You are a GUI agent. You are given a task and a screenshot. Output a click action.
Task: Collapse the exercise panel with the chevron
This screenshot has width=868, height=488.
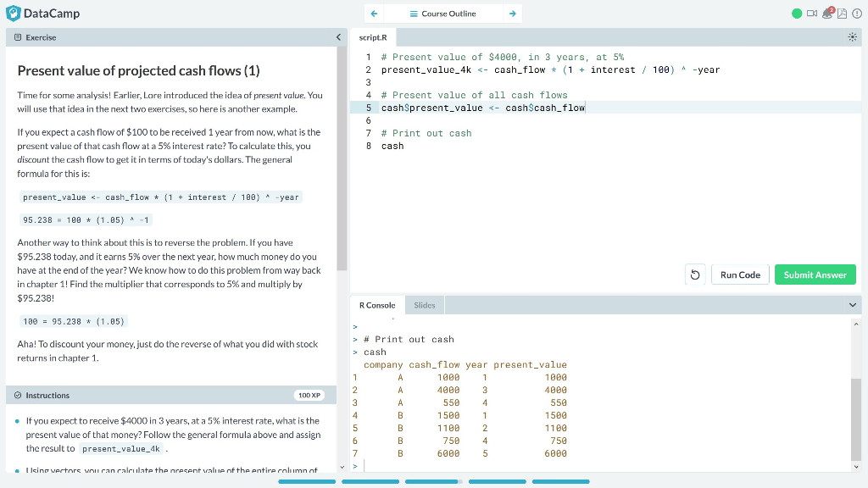point(338,36)
